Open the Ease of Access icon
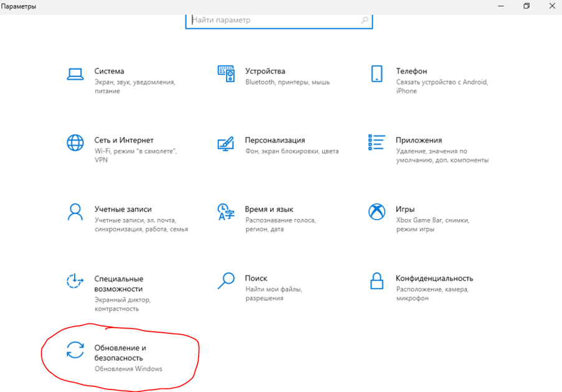 [x=75, y=281]
